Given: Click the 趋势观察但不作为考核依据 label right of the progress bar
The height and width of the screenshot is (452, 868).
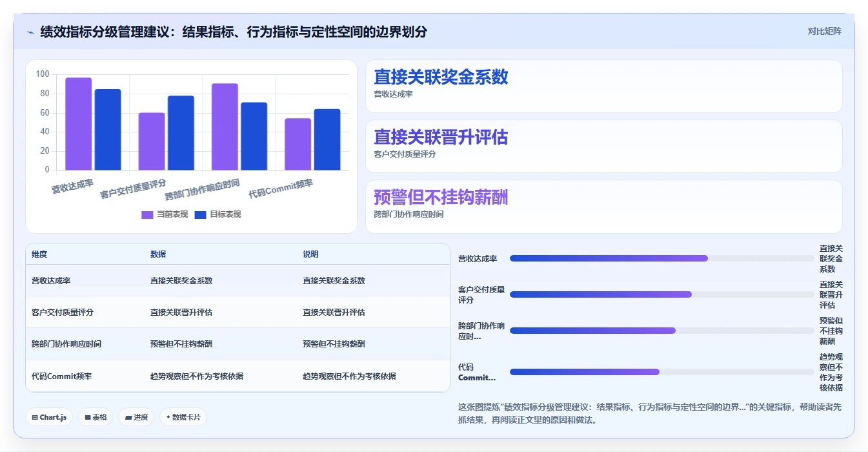Looking at the screenshot, I should point(831,373).
